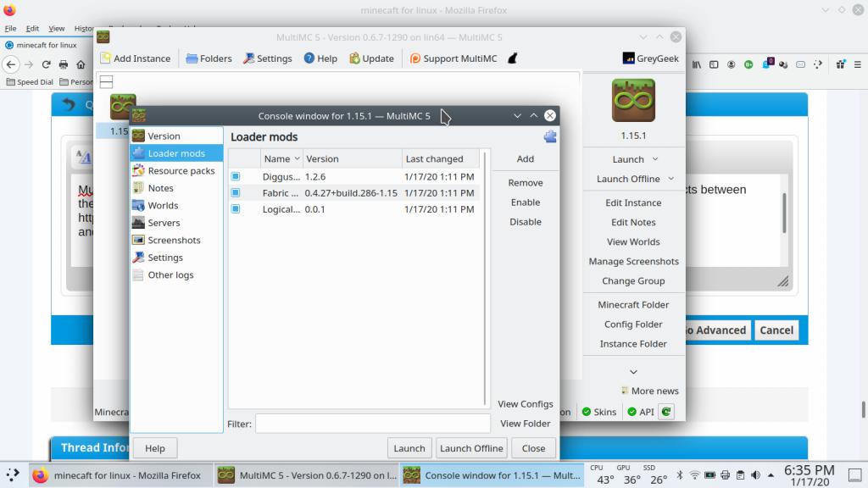868x488 pixels.
Task: Toggle the checkbox for Logical mod
Action: click(x=236, y=209)
